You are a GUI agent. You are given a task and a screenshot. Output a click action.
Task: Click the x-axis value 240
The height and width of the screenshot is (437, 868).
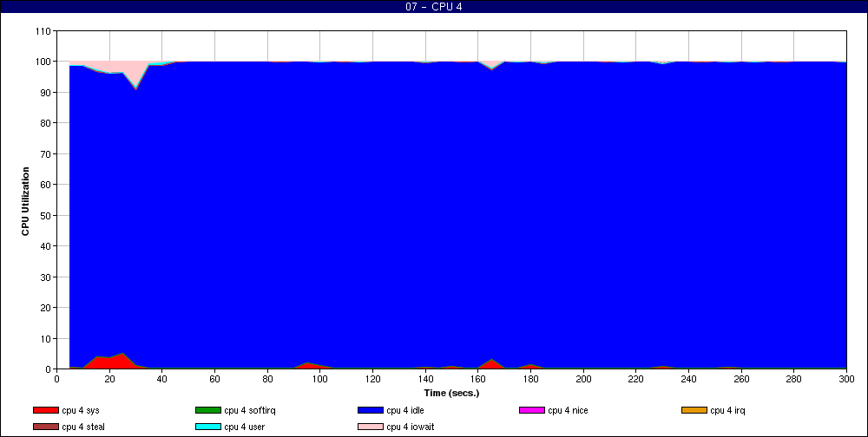pos(688,379)
